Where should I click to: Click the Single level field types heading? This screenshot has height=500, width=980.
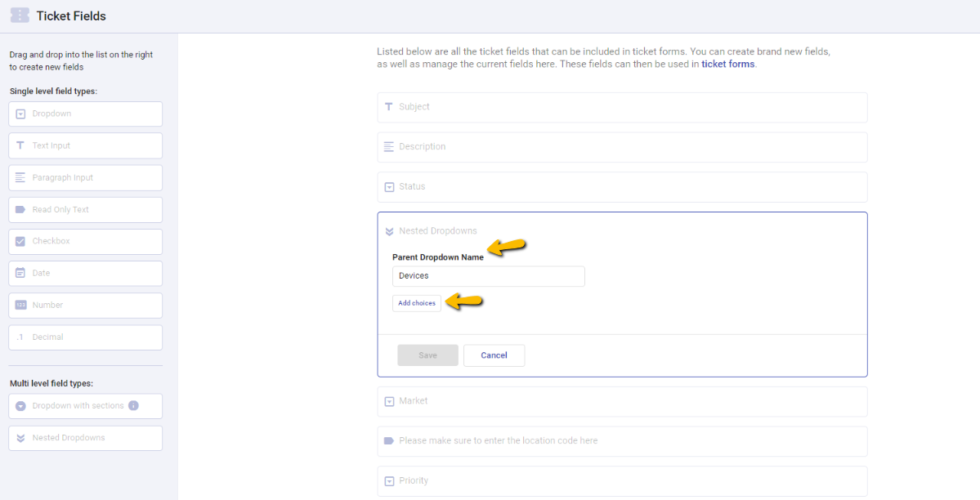point(54,92)
